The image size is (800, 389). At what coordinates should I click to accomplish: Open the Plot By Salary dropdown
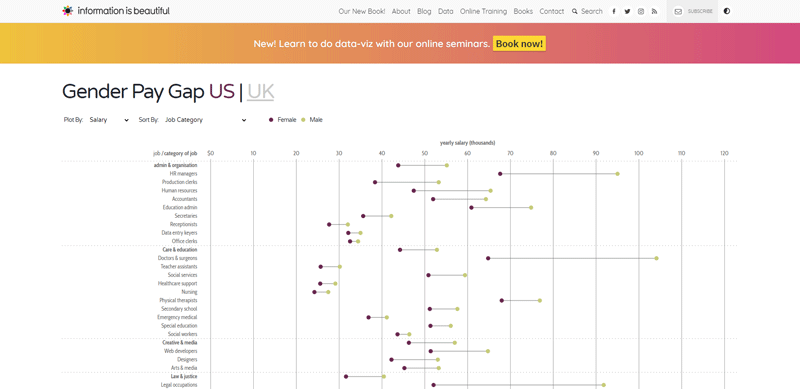(x=109, y=120)
